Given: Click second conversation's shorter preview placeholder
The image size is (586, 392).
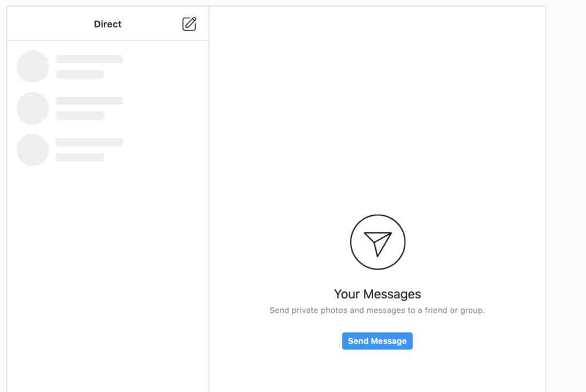Looking at the screenshot, I should click(x=80, y=116).
